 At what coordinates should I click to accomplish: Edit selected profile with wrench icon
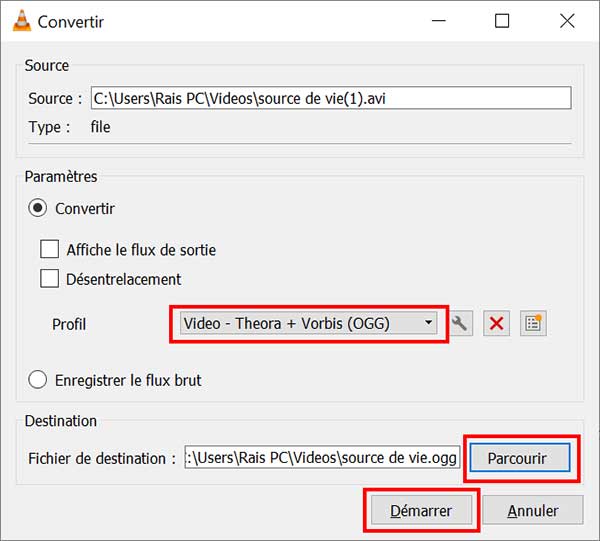pos(460,324)
